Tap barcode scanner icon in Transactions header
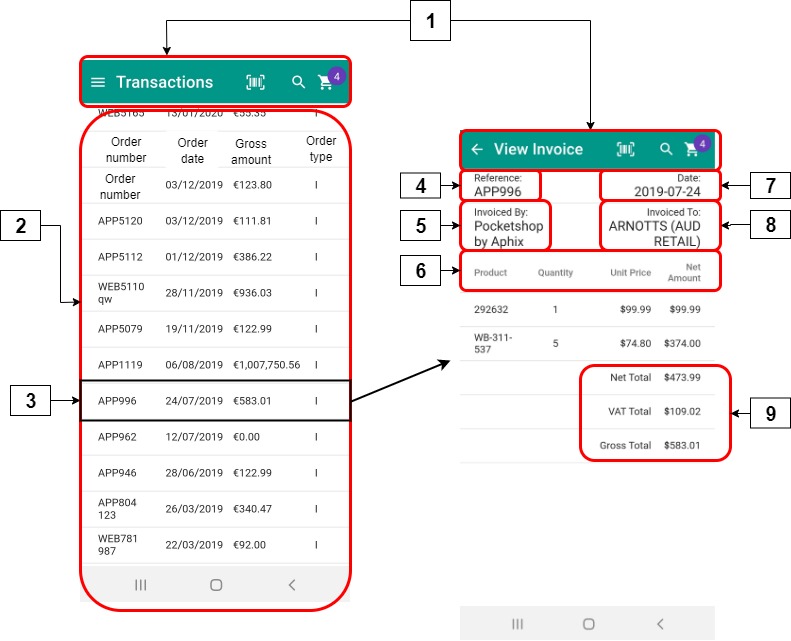The image size is (791, 641). [x=256, y=83]
